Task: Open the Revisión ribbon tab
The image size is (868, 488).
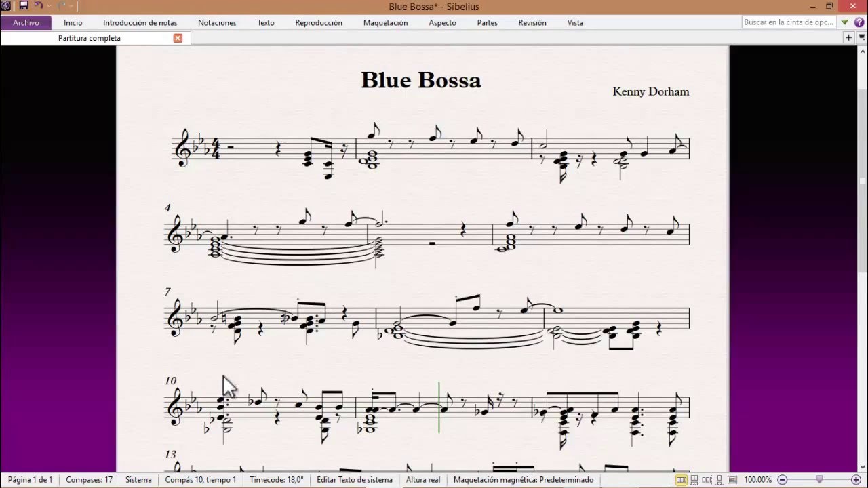Action: (x=532, y=22)
